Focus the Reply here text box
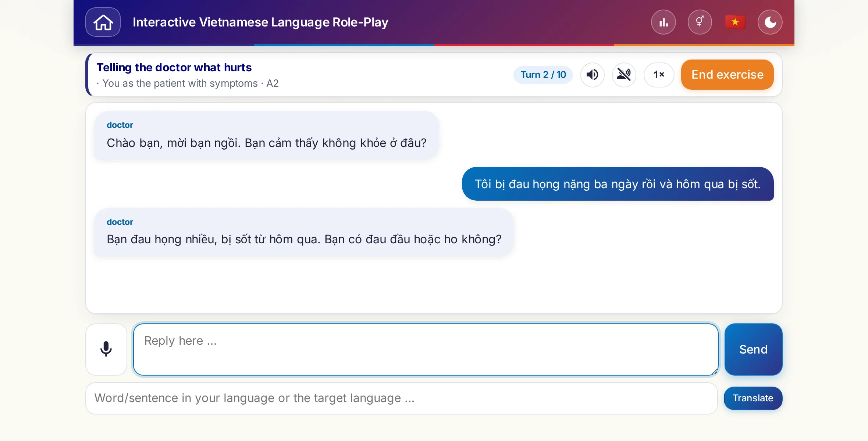This screenshot has height=441, width=868. tap(426, 349)
